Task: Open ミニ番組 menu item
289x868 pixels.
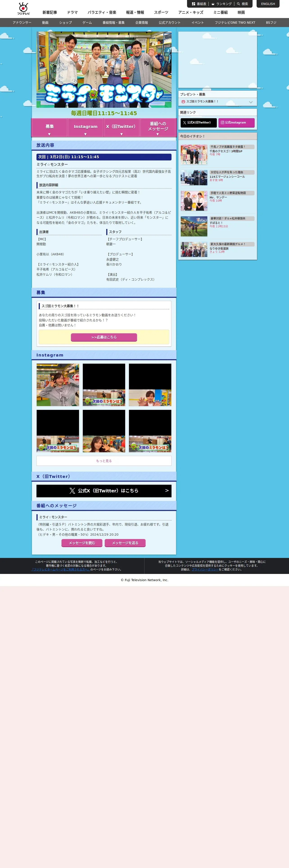Action: pos(220,12)
